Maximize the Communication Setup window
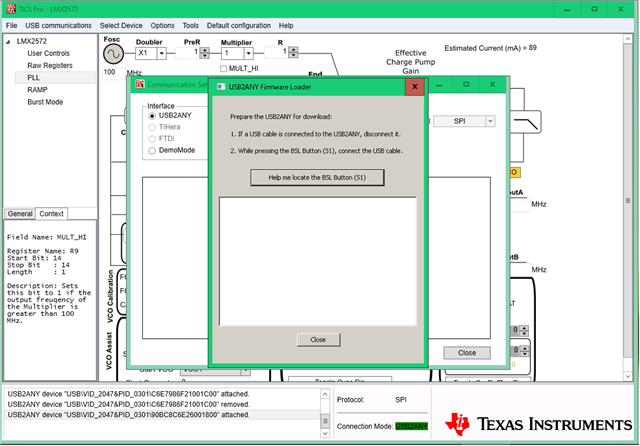640x446 pixels. tap(466, 84)
